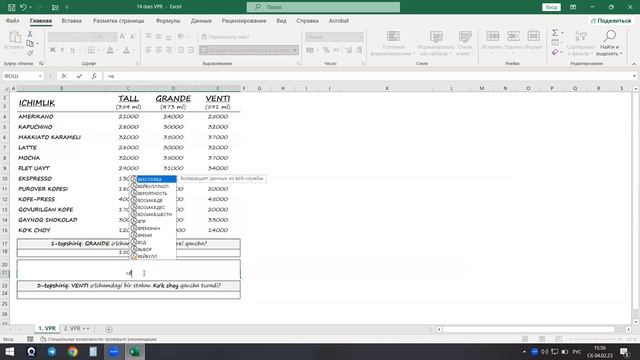Image resolution: width=640 pixels, height=360 pixels.
Task: Open the Вид tab
Action: tap(281, 20)
